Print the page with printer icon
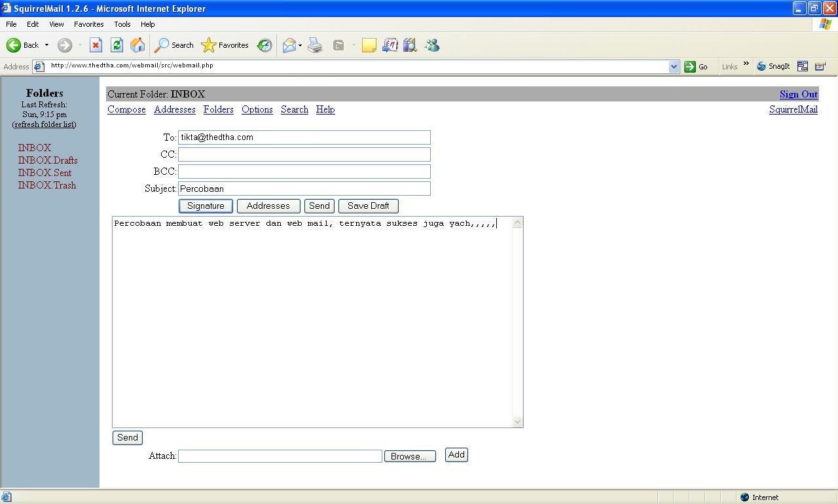838x504 pixels. click(315, 45)
